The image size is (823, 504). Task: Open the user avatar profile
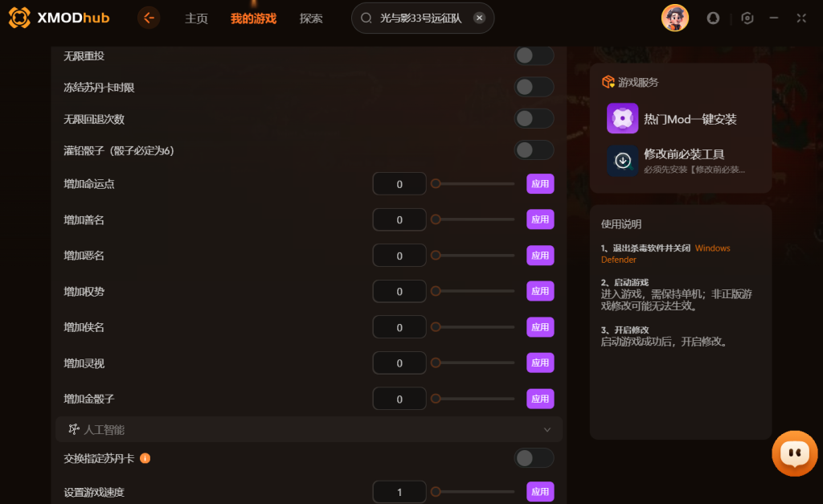coord(674,18)
